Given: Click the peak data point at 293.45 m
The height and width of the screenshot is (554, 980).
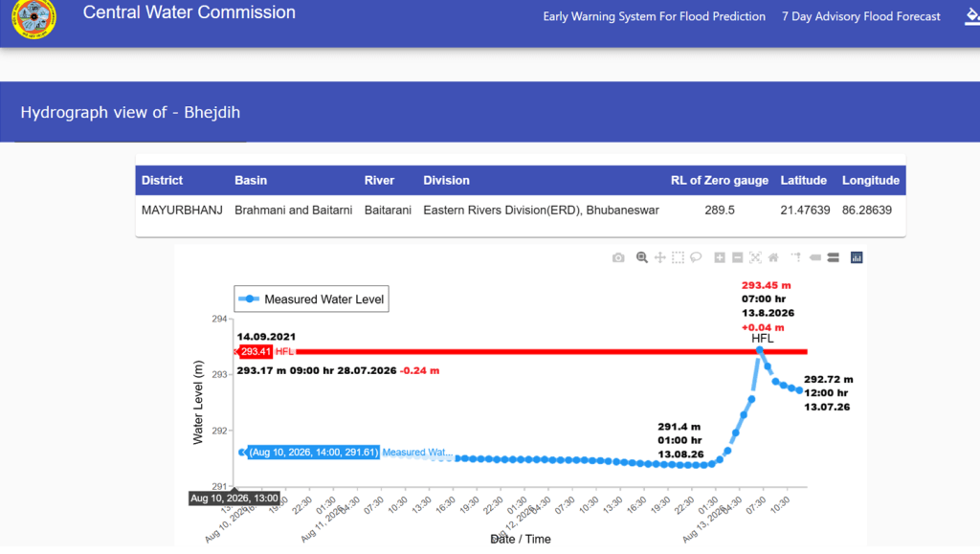Looking at the screenshot, I should (759, 350).
